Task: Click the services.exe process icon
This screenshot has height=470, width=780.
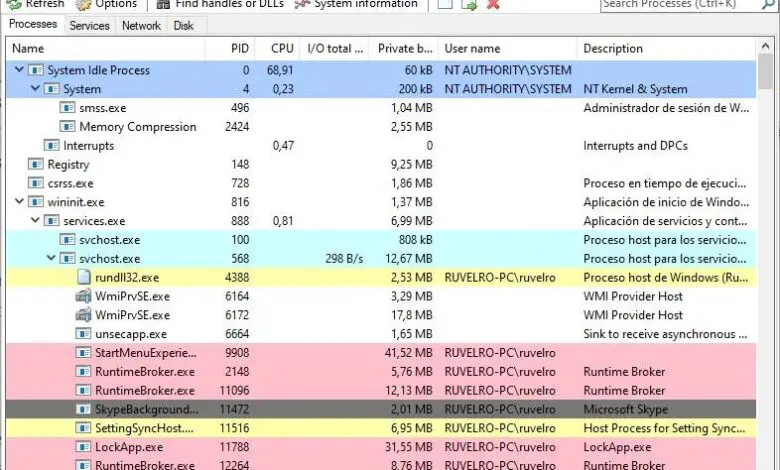Action: [x=51, y=221]
